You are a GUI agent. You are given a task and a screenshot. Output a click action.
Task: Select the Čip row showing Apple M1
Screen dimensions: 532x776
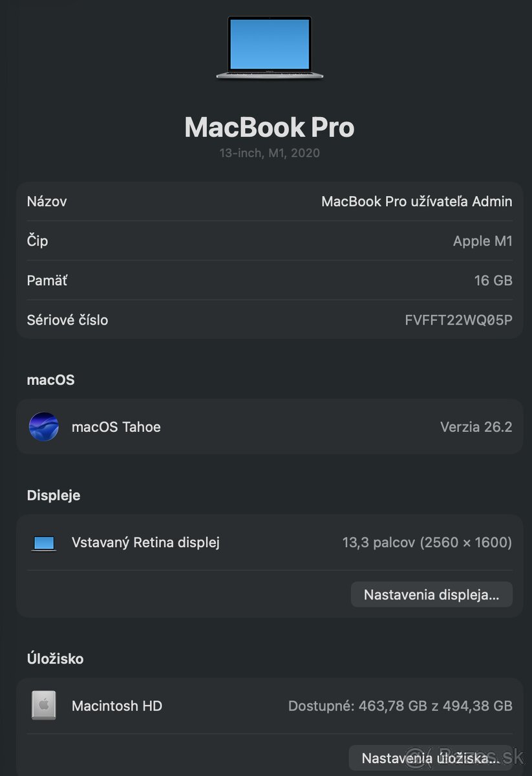[x=269, y=241]
